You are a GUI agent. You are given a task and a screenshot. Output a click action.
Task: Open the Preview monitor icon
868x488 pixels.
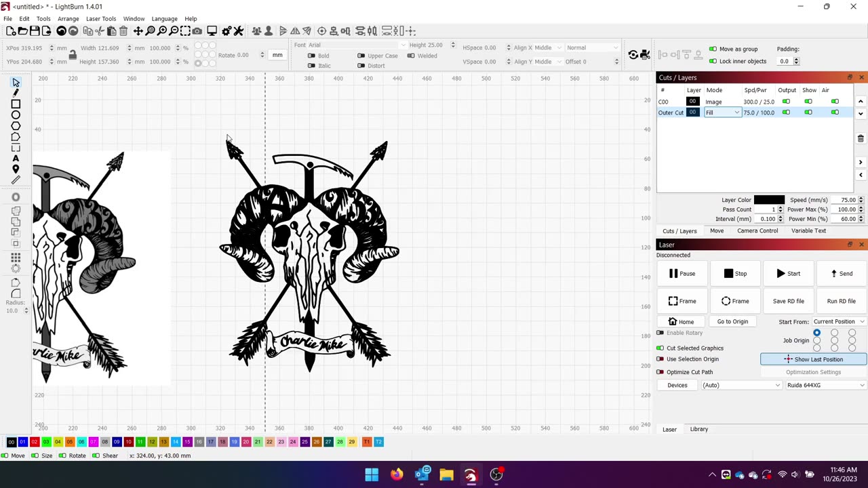[212, 31]
